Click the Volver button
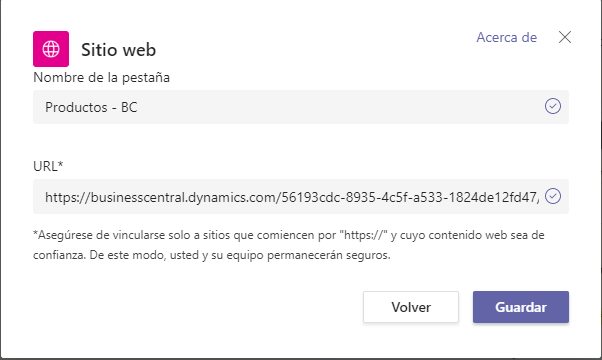Screen dimensions: 602x360 point(411,307)
